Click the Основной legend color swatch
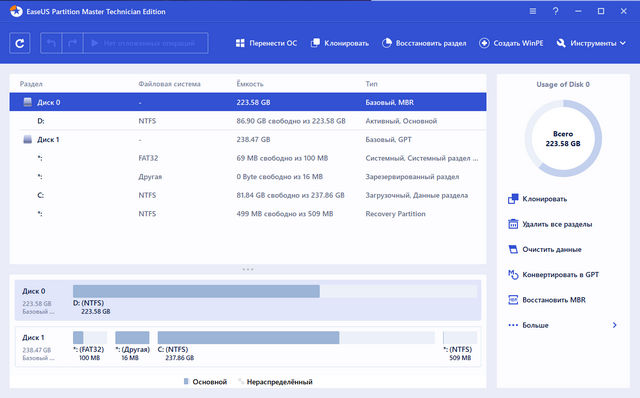Image resolution: width=640 pixels, height=398 pixels. 186,382
